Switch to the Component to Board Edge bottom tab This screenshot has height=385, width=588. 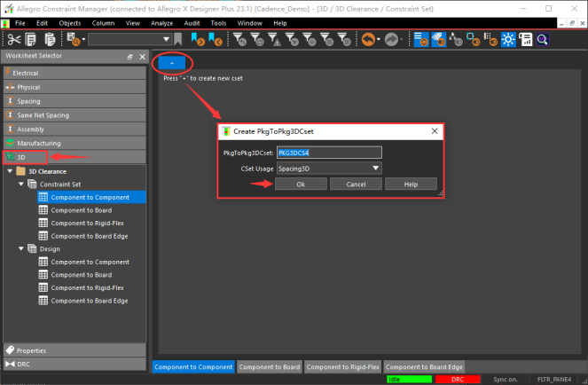coord(424,367)
